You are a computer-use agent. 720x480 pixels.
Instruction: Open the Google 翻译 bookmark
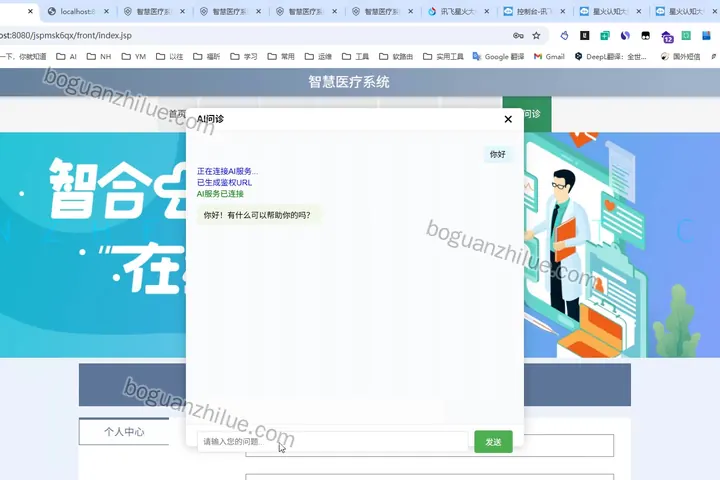[x=498, y=56]
